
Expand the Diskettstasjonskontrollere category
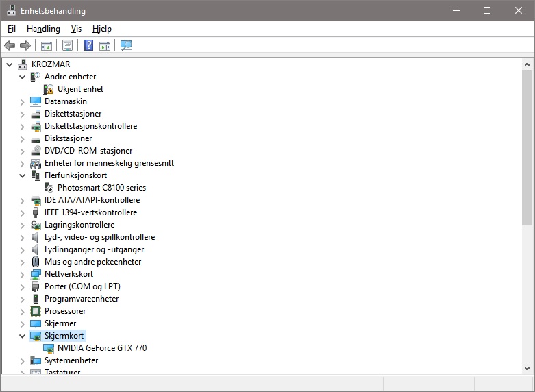(22, 126)
